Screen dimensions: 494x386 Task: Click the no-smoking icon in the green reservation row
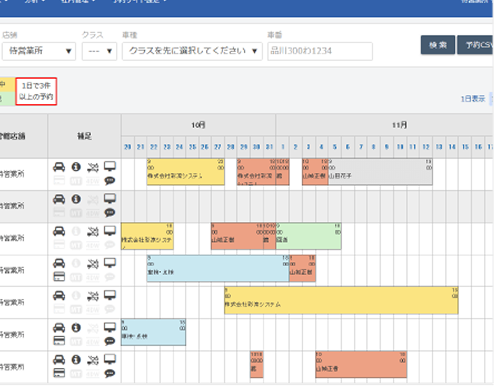coord(93,231)
